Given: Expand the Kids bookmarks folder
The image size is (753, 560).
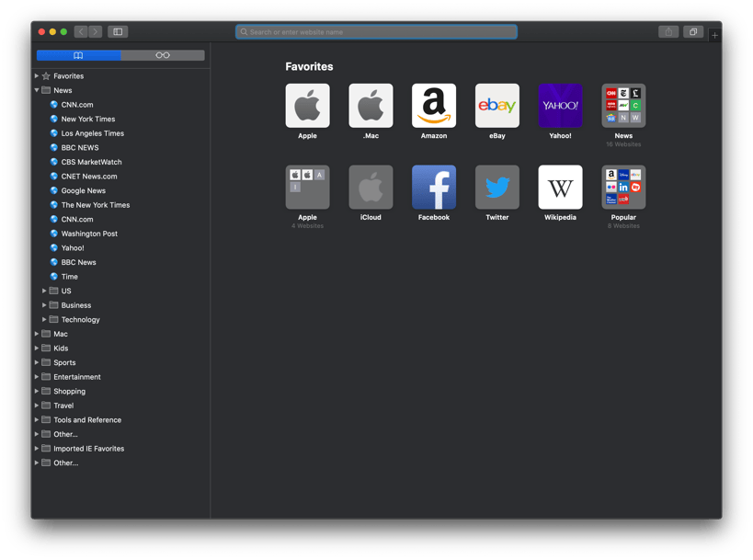Looking at the screenshot, I should pyautogui.click(x=37, y=348).
